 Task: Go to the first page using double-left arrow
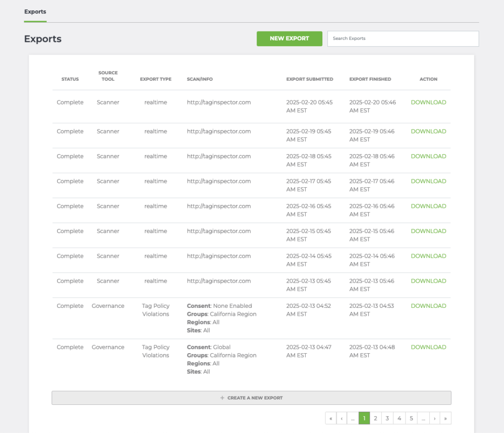(x=331, y=418)
